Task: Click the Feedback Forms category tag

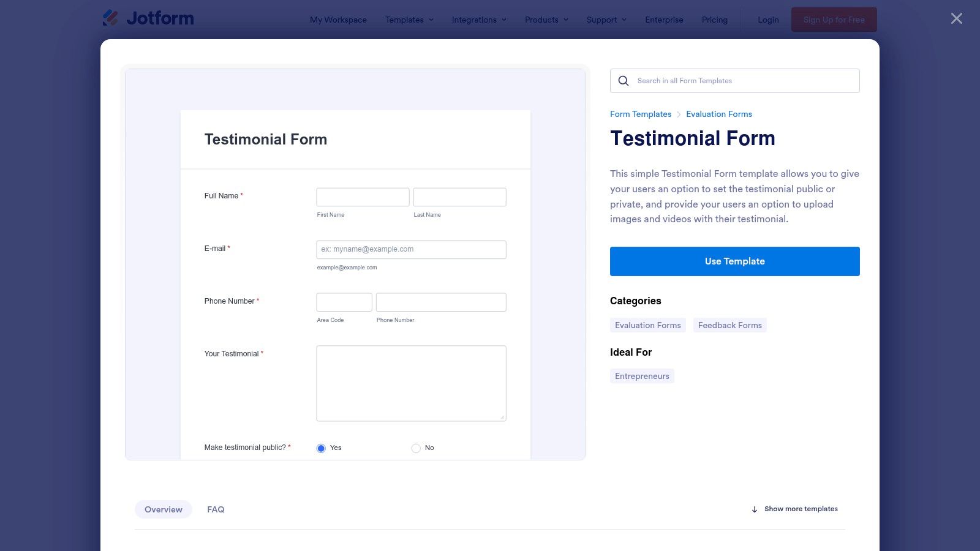Action: pyautogui.click(x=729, y=325)
